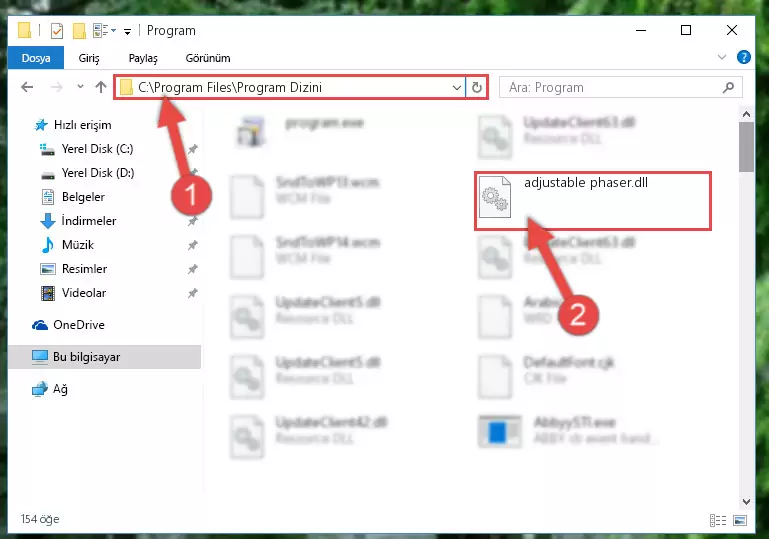769x539 pixels.
Task: Open the Help question mark icon
Action: pyautogui.click(x=743, y=57)
